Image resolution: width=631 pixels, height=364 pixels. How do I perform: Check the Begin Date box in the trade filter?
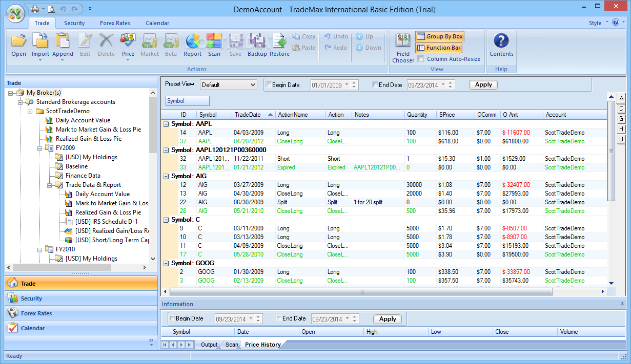(269, 85)
